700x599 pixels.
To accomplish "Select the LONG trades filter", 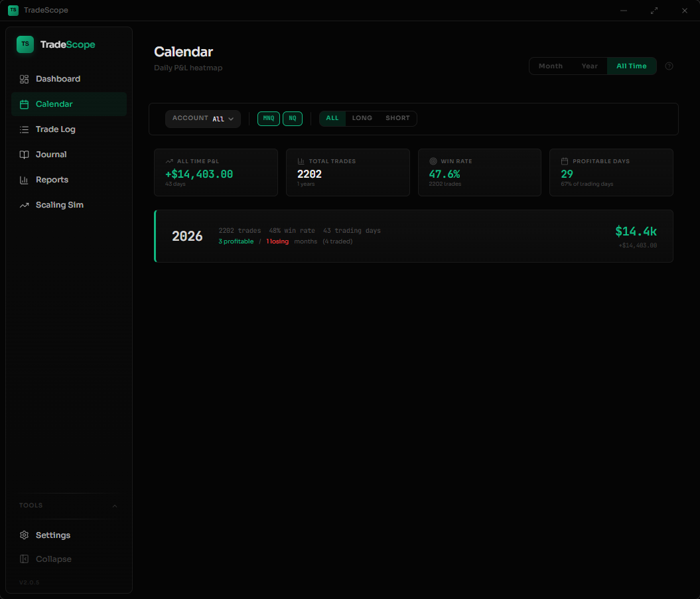I will (x=362, y=118).
